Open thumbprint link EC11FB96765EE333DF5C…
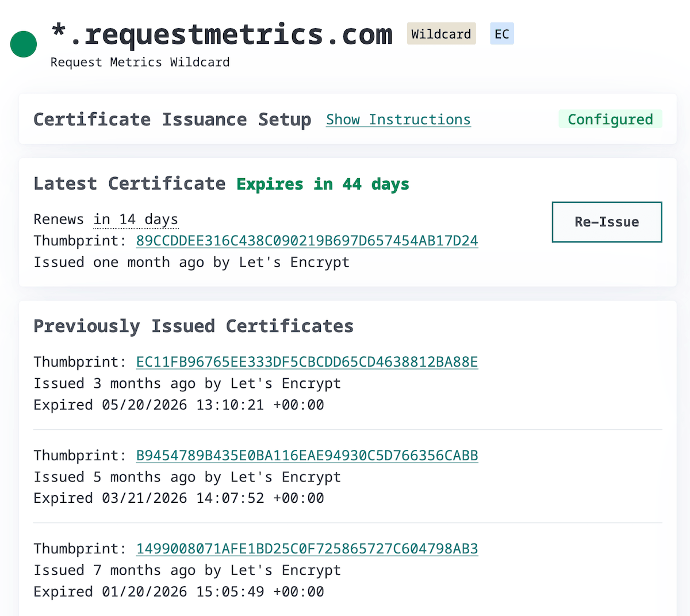Image resolution: width=690 pixels, height=616 pixels. point(307,362)
